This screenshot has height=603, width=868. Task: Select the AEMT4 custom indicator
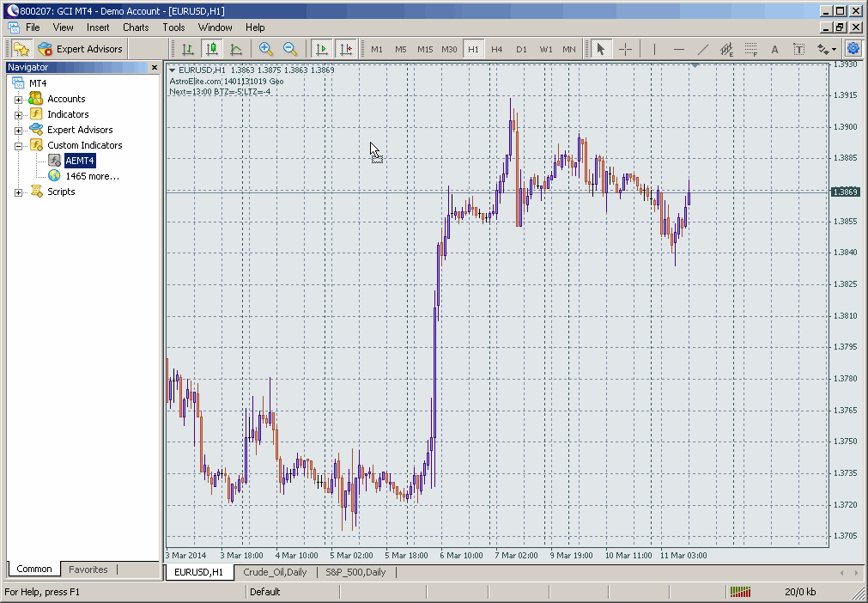point(80,161)
